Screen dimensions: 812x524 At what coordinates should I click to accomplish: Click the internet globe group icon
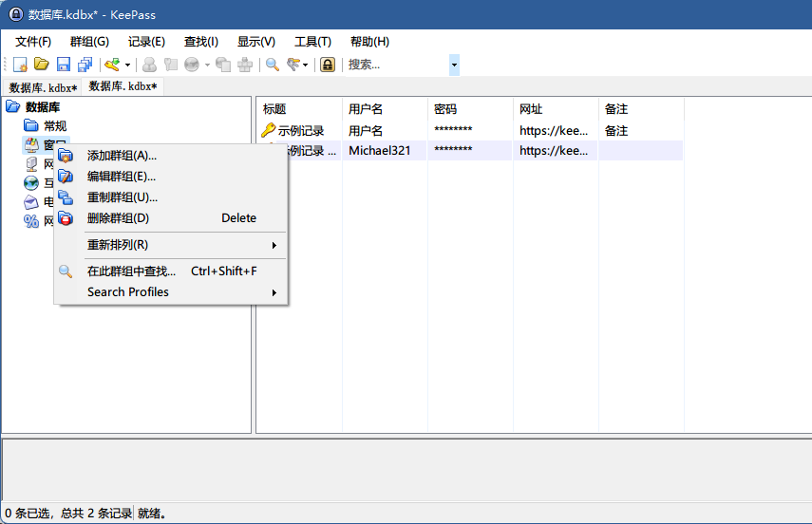click(x=31, y=183)
